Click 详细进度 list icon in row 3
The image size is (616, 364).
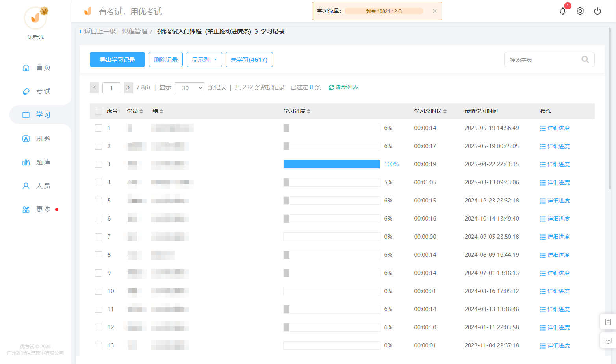pyautogui.click(x=543, y=165)
